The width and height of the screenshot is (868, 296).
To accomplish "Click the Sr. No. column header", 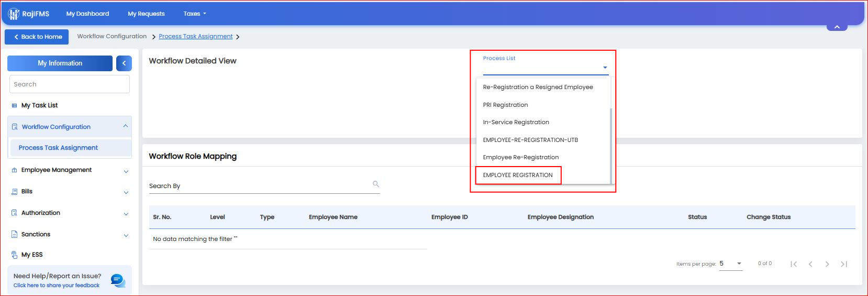I will pos(162,217).
